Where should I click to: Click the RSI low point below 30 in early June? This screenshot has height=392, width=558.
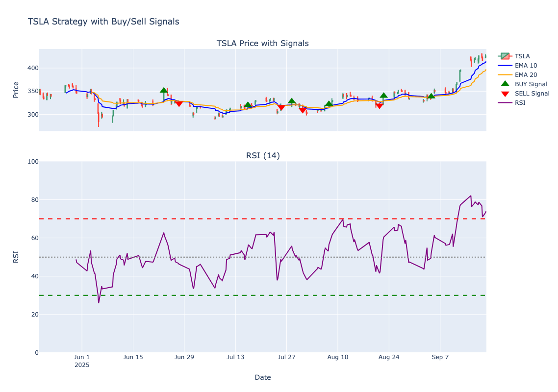[x=99, y=303]
